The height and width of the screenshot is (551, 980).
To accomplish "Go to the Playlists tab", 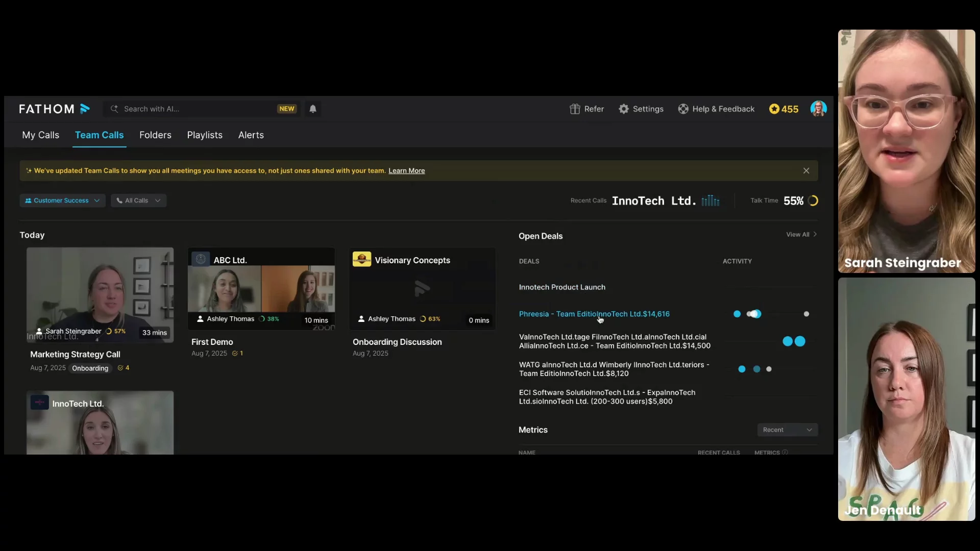I will pyautogui.click(x=205, y=135).
